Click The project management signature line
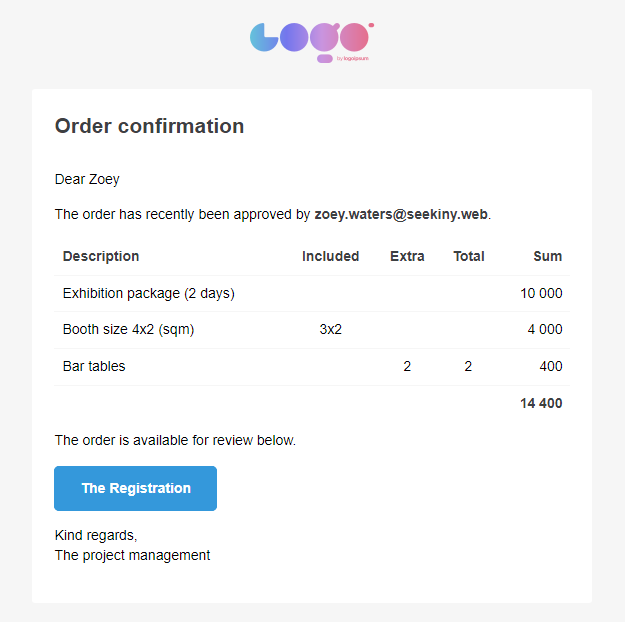This screenshot has width=625, height=622. coord(132,555)
